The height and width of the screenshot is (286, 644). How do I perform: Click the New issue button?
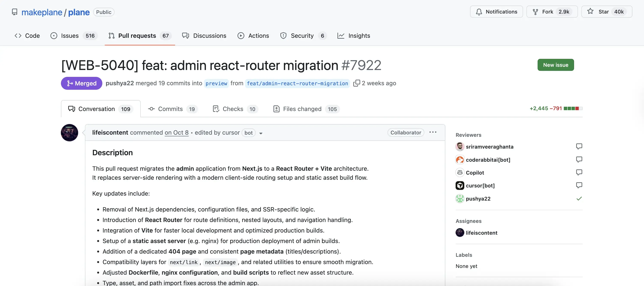[x=555, y=65]
